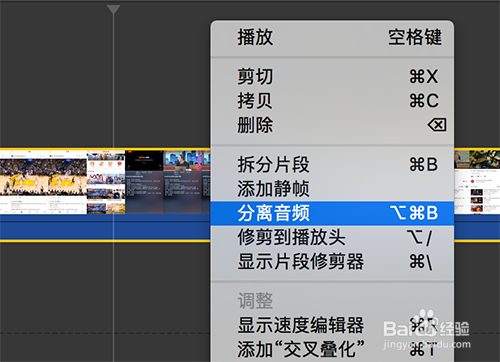
Task: Click the playhead marker triangle on timeline
Action: (113, 9)
